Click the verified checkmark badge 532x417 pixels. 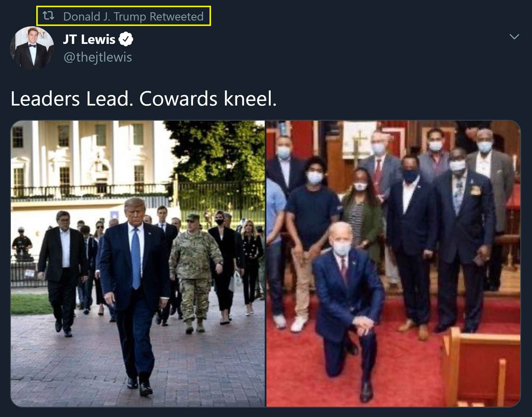tap(126, 39)
